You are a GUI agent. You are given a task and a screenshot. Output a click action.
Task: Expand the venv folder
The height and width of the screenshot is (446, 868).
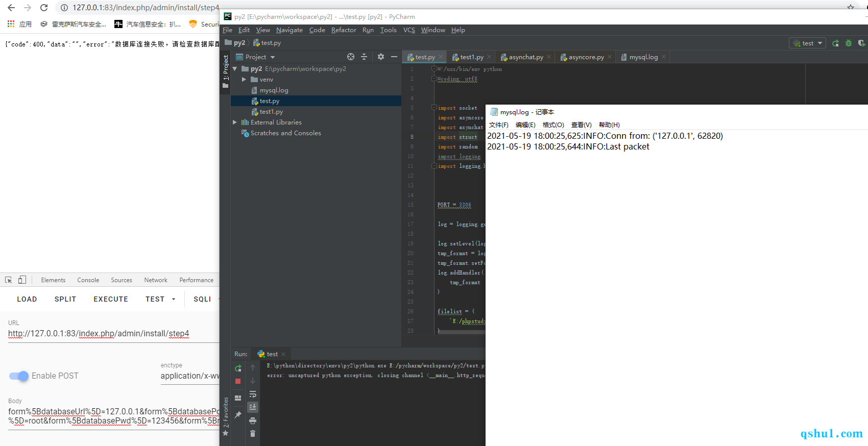tap(244, 80)
